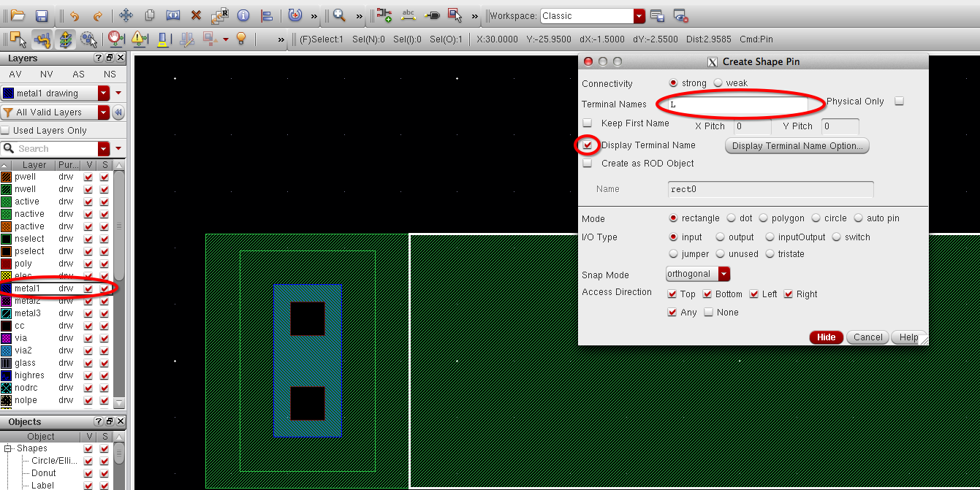The image size is (980, 490).
Task: Toggle visibility checkbox for poly layer
Action: [88, 264]
